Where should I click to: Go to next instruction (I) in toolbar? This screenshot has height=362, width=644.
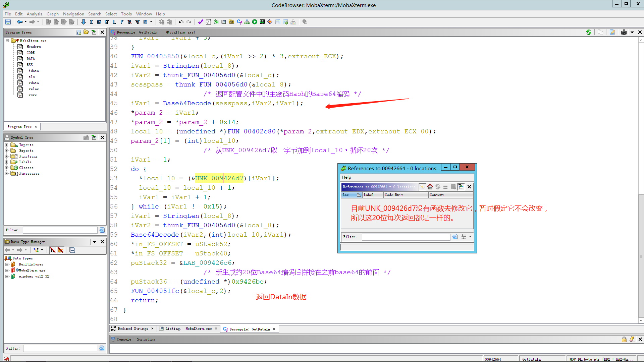(91, 22)
